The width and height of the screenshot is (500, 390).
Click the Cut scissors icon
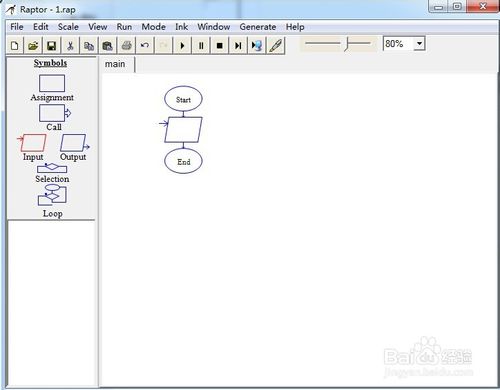click(x=70, y=45)
